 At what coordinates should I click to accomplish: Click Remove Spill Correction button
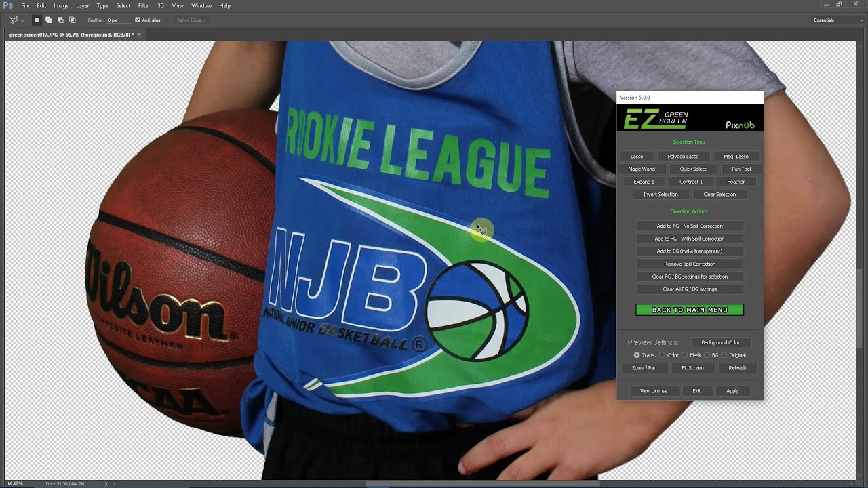tap(690, 264)
